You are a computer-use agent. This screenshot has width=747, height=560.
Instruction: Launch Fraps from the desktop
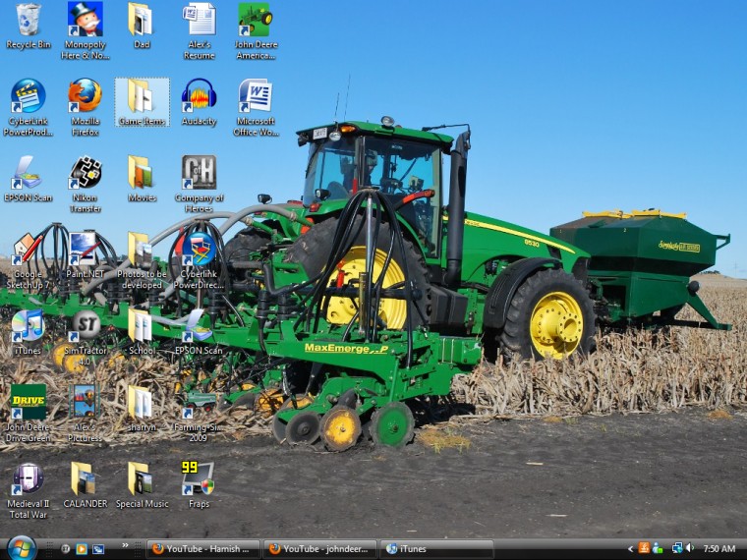(200, 485)
